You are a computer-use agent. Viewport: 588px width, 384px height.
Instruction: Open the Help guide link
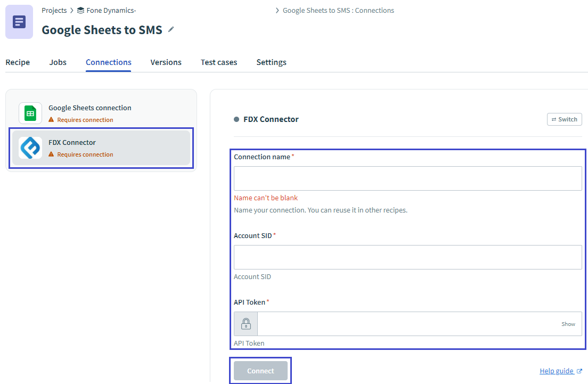(x=557, y=371)
